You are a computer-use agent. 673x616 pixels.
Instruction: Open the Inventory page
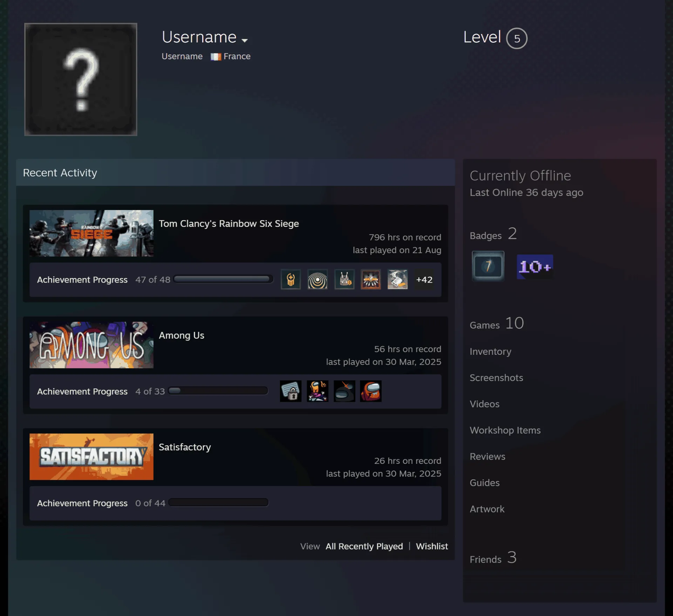(x=490, y=352)
